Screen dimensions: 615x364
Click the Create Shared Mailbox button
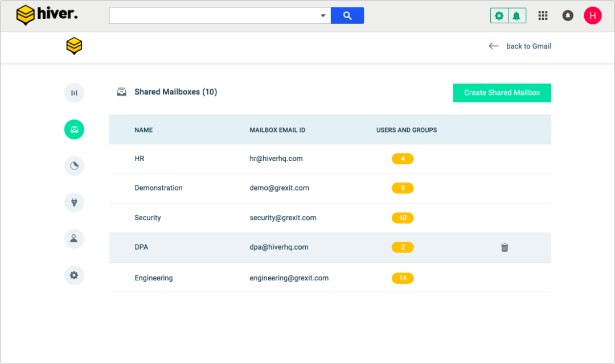tap(502, 93)
